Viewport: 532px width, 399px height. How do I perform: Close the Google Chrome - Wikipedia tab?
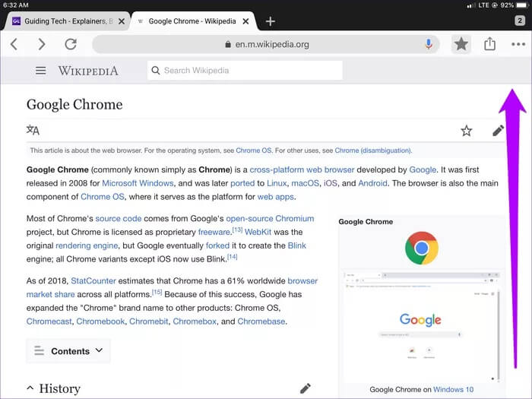tap(246, 21)
